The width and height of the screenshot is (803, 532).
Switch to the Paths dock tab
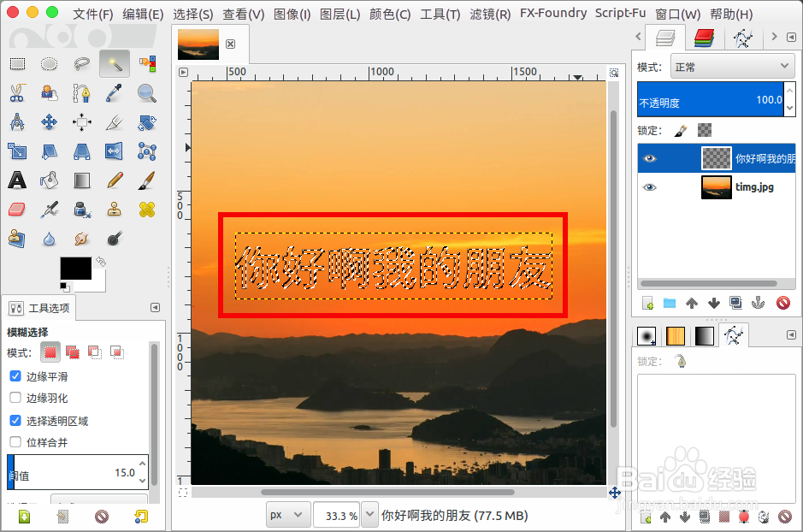(743, 38)
